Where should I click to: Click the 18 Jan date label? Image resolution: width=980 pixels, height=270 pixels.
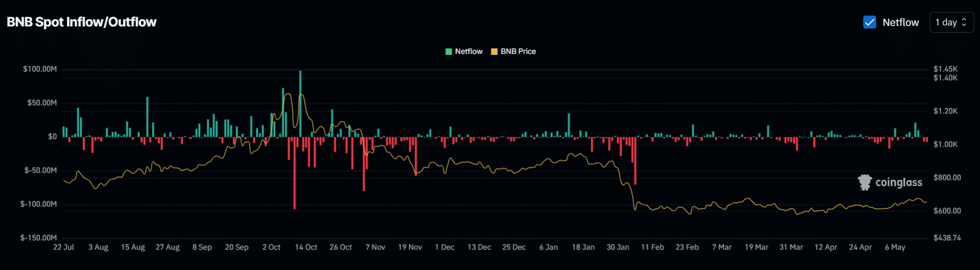(x=583, y=247)
